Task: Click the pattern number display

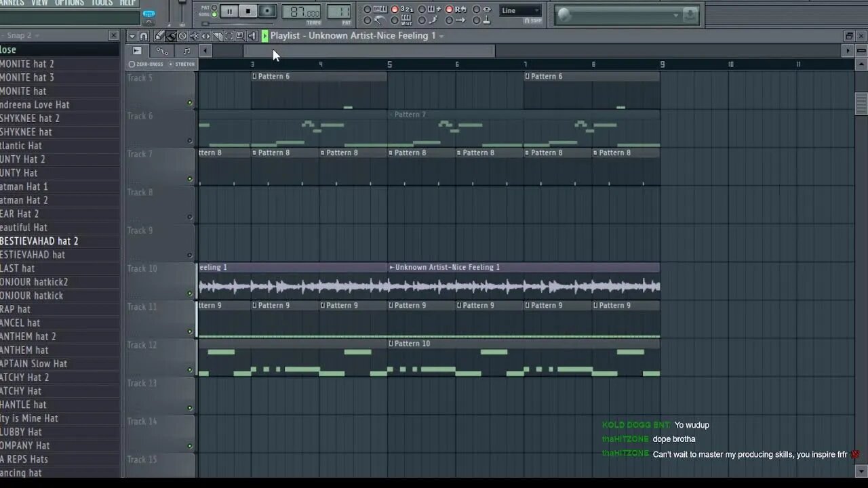Action: tap(338, 12)
